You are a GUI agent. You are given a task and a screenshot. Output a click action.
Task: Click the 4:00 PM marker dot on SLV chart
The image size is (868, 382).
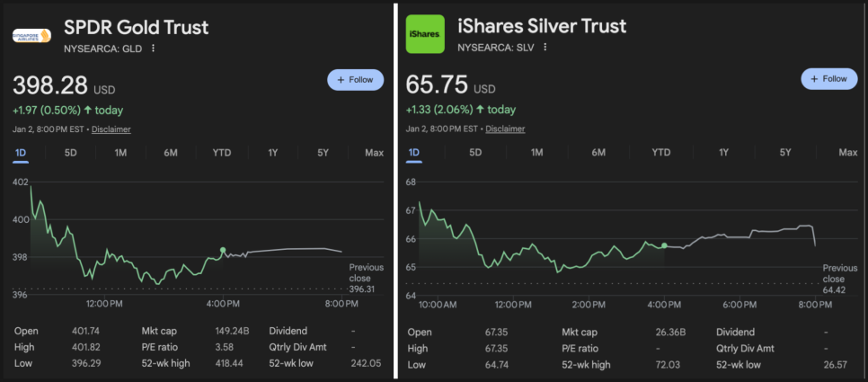coord(664,245)
